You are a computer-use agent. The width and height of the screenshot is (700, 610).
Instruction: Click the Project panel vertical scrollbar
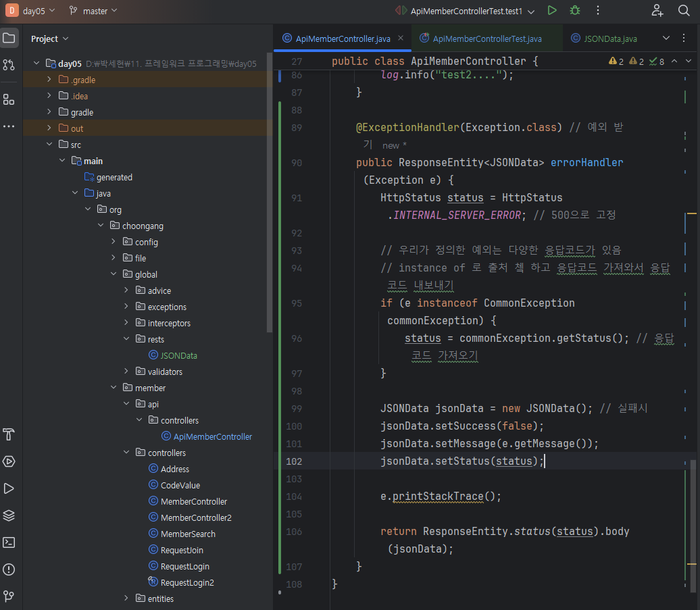tap(269, 192)
